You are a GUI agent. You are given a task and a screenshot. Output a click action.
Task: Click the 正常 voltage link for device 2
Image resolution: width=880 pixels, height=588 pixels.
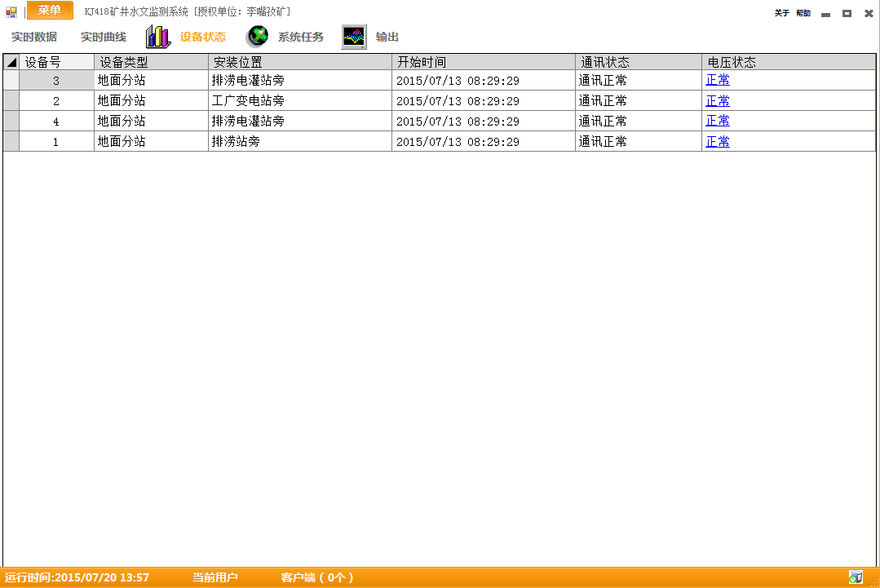[x=718, y=100]
